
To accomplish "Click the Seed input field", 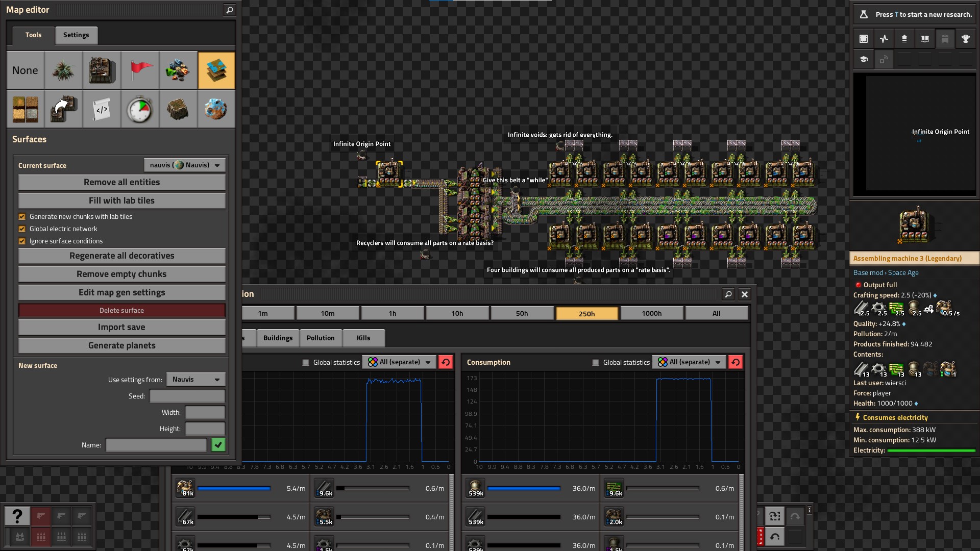I will point(187,396).
